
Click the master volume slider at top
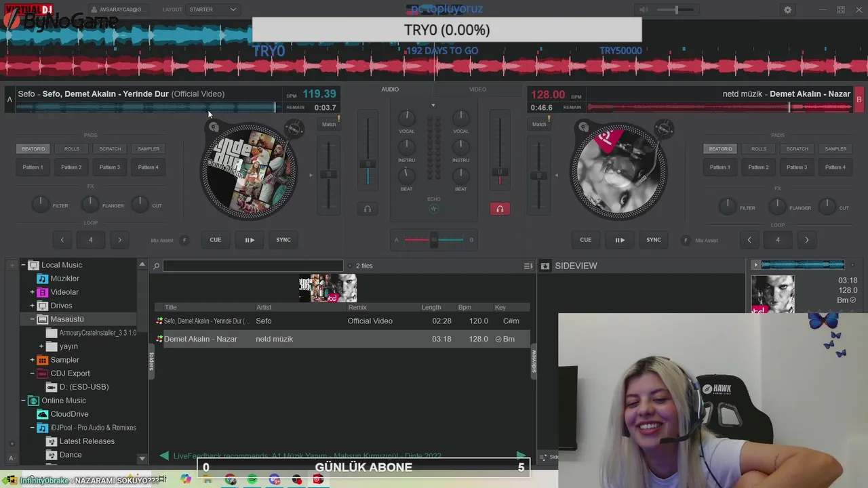pos(675,9)
